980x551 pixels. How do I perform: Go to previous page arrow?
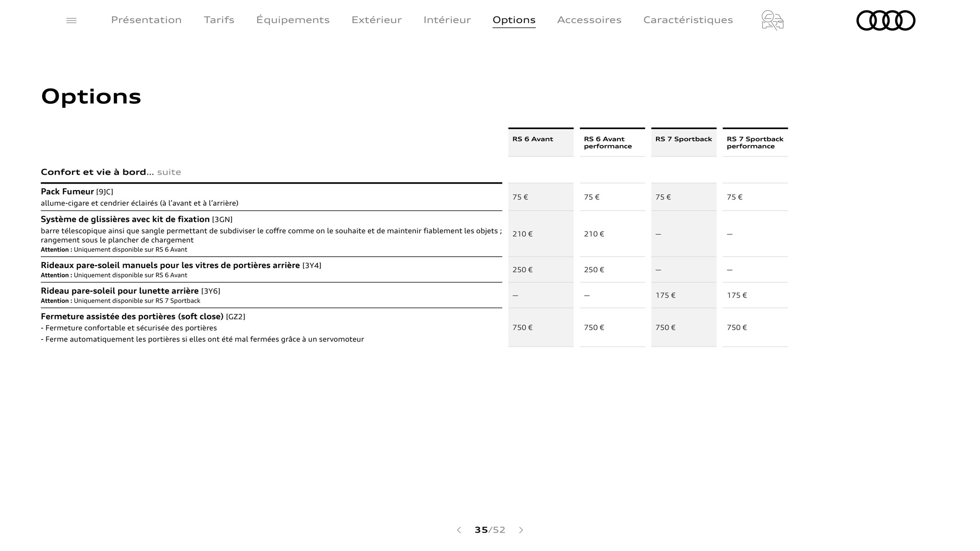tap(459, 530)
